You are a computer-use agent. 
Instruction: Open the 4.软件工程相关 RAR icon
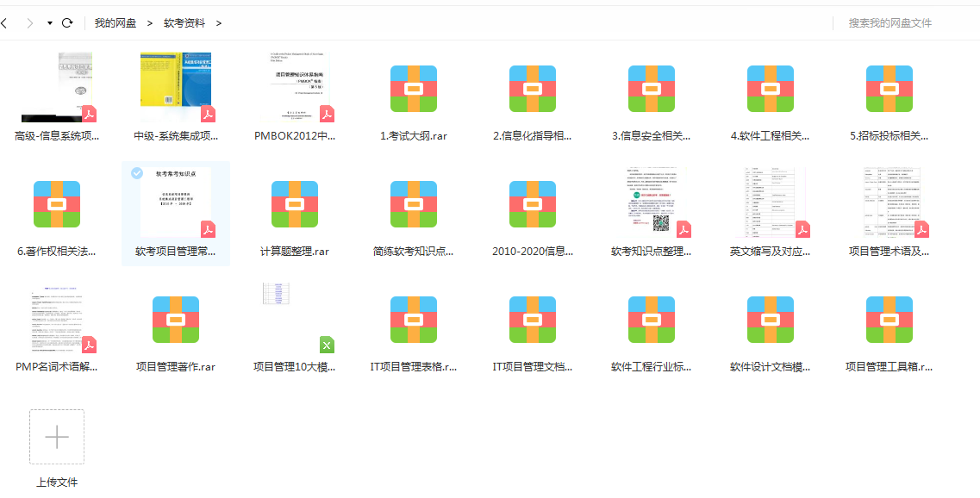coord(770,88)
